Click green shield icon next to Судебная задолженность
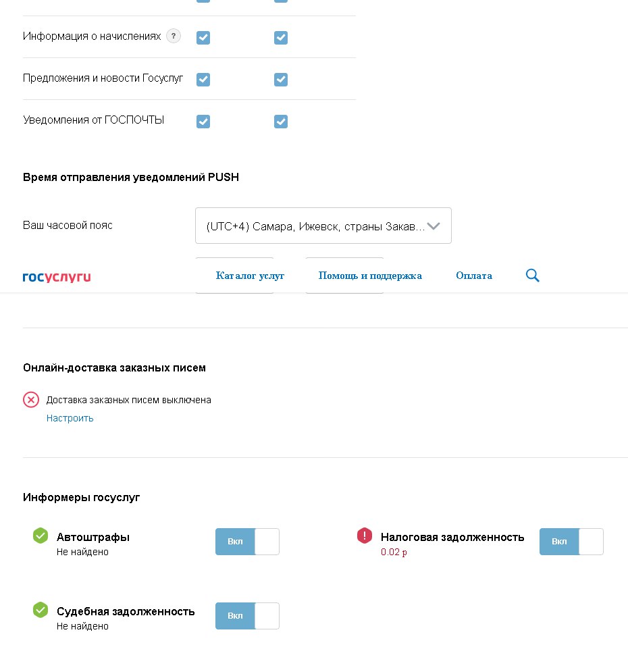 coord(41,610)
